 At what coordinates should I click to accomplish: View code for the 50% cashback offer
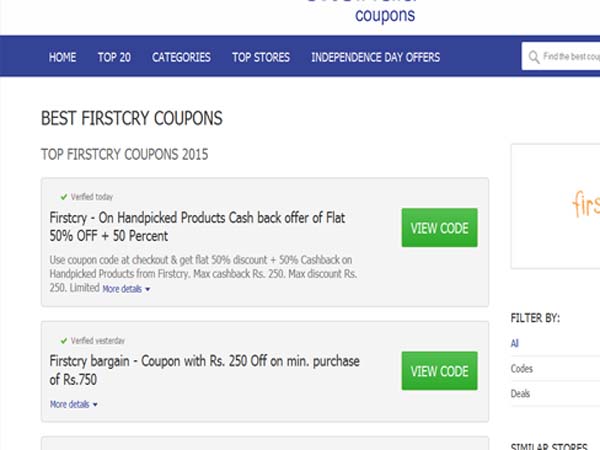(439, 228)
